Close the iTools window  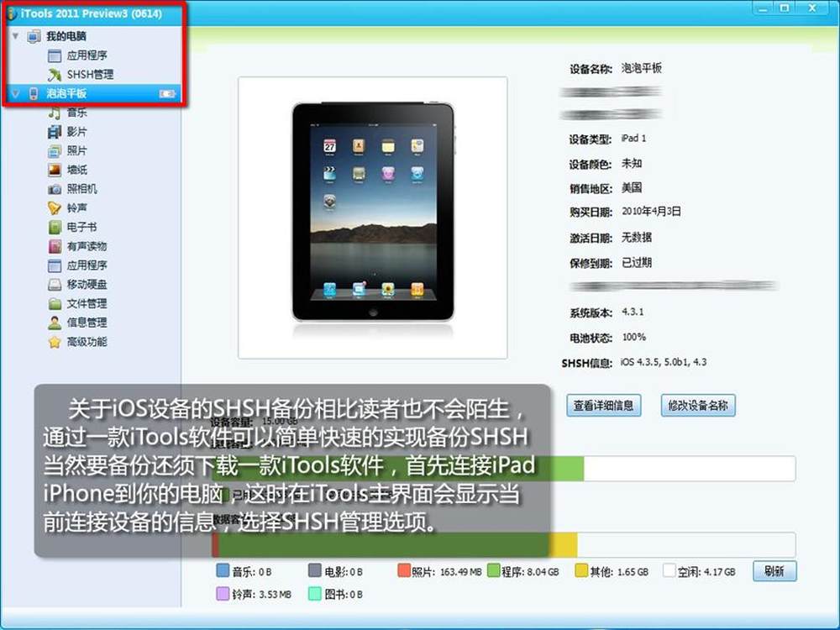click(x=812, y=8)
